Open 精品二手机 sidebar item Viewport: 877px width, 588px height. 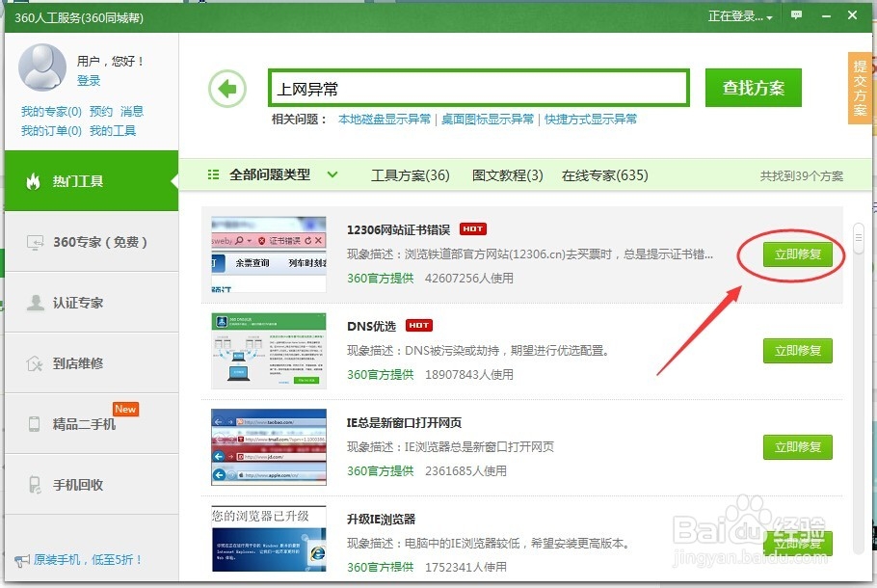[x=92, y=423]
